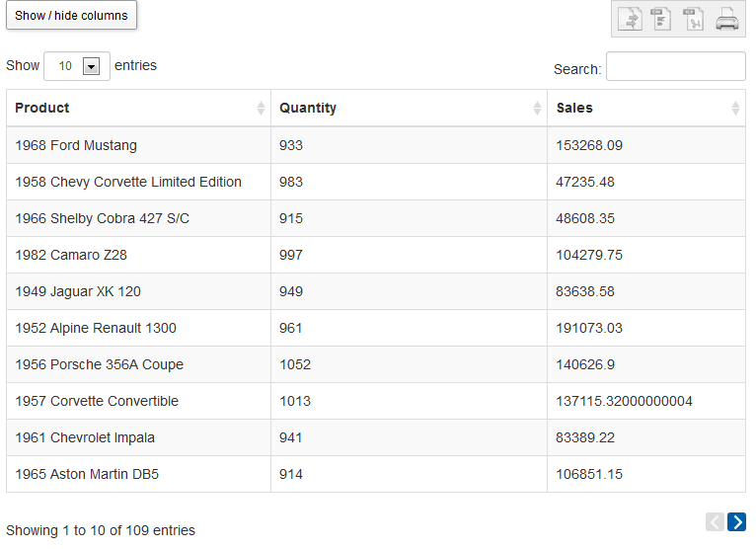
Task: Sort by Quantity column arrows
Action: [537, 108]
